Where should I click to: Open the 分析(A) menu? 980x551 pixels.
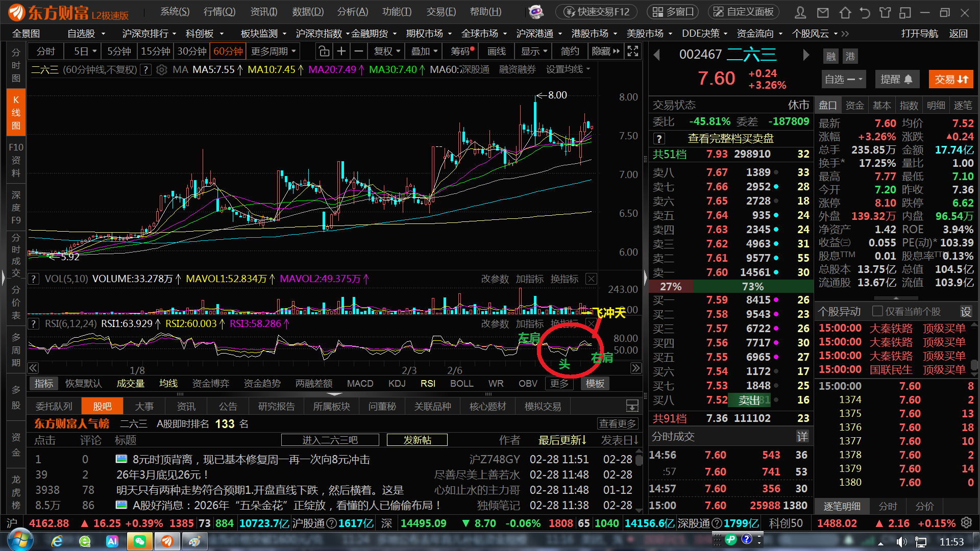point(352,12)
